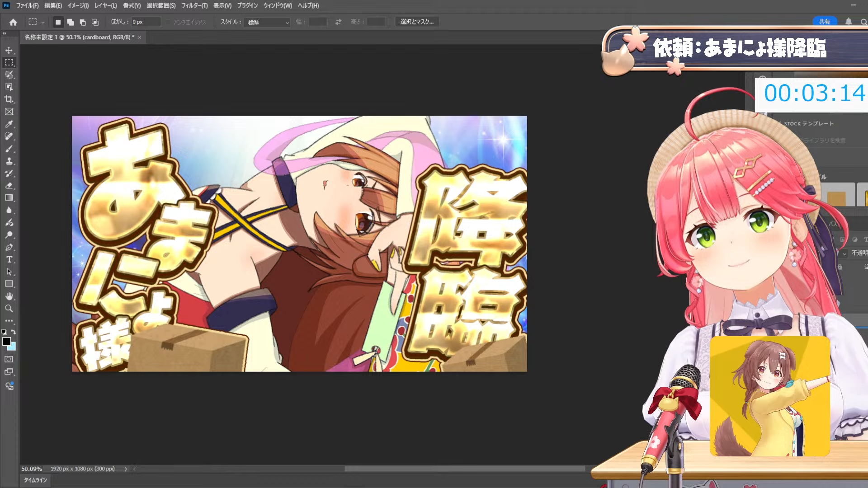Pick the light blue background color swatch
This screenshot has width=868, height=488.
point(13,347)
